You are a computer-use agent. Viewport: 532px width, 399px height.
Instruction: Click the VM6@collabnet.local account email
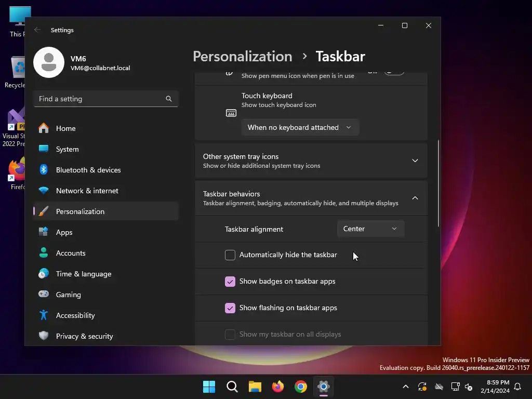click(x=100, y=68)
